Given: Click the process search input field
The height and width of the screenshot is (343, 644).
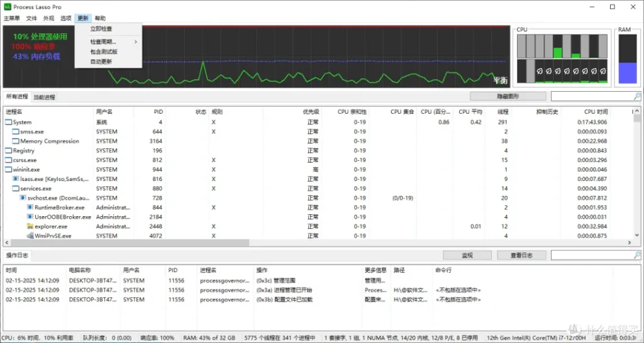Looking at the screenshot, I should coord(592,96).
